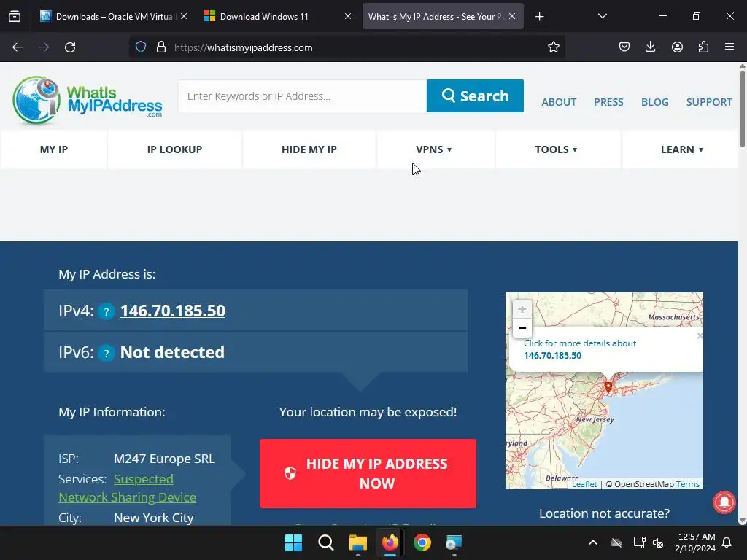Zoom out on the map

(522, 328)
